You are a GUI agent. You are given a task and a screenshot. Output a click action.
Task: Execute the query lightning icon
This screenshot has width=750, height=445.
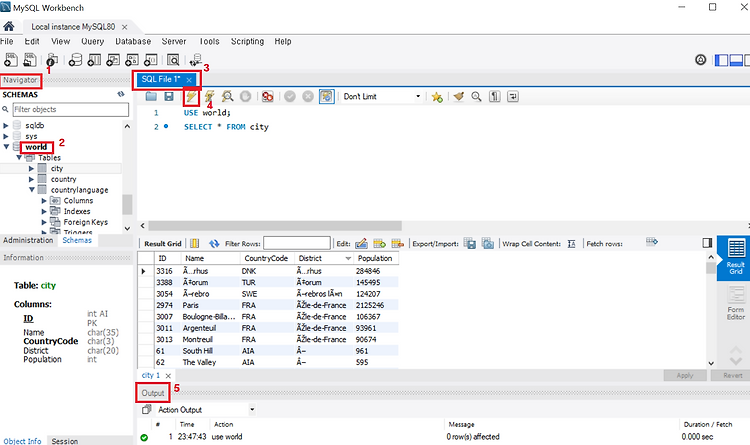point(191,96)
